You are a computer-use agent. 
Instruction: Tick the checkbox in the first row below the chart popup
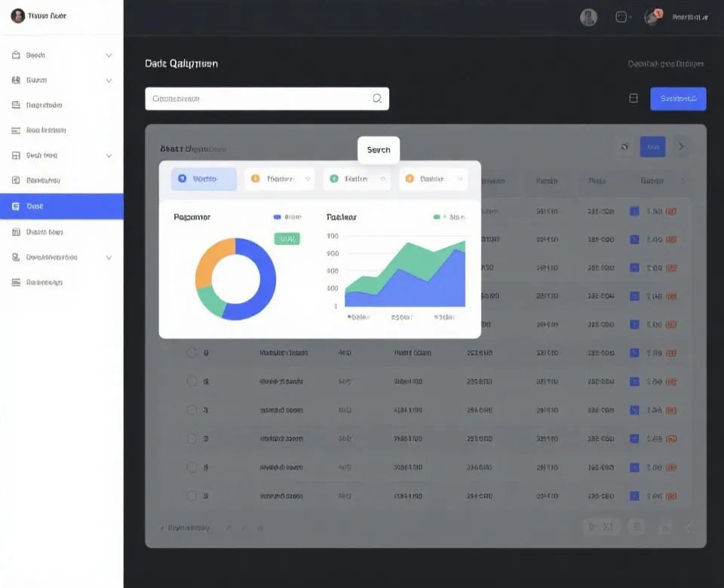coord(192,353)
